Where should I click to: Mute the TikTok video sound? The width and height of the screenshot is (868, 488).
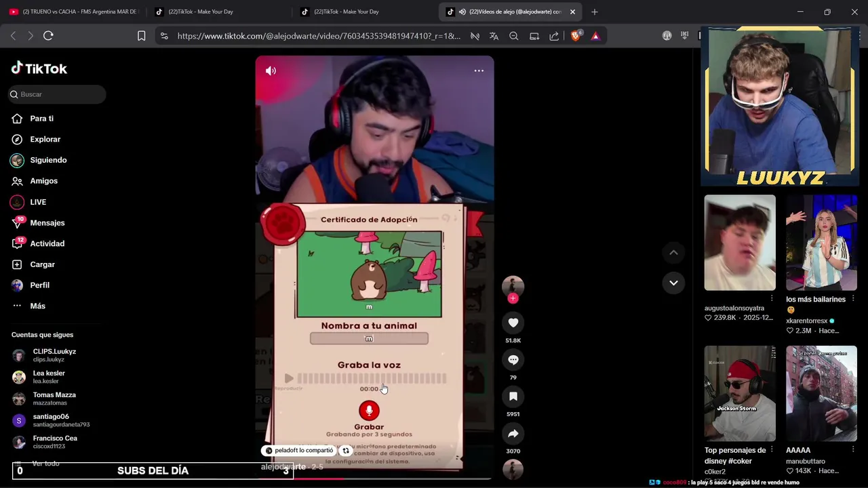[271, 70]
